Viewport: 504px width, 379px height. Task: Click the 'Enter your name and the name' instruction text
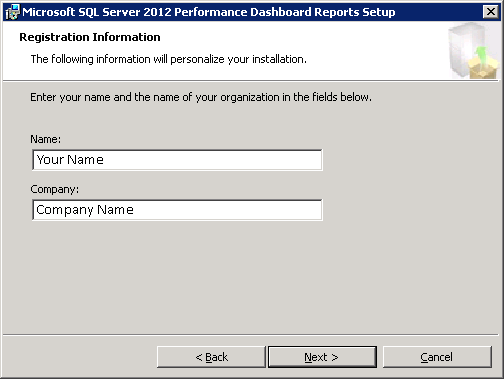point(201,97)
